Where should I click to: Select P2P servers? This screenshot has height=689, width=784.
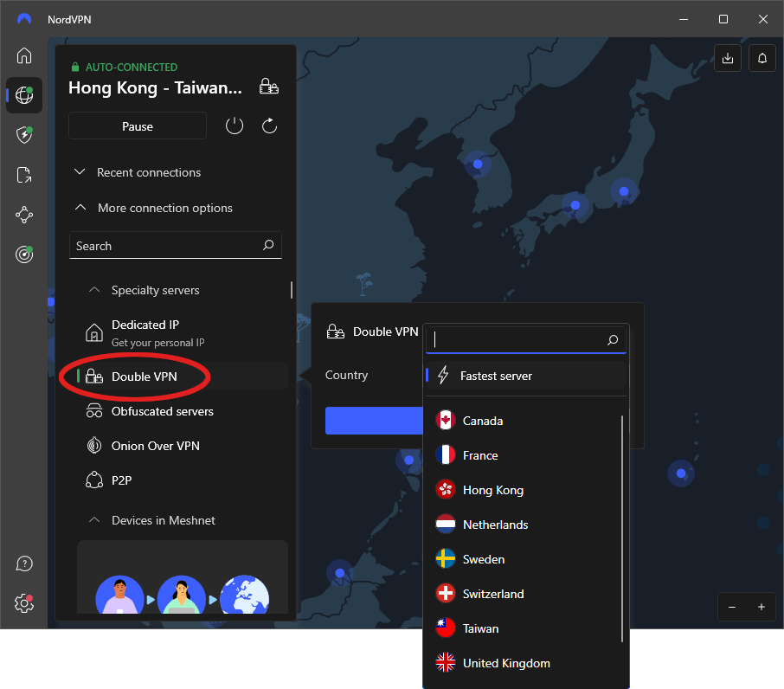click(183, 480)
